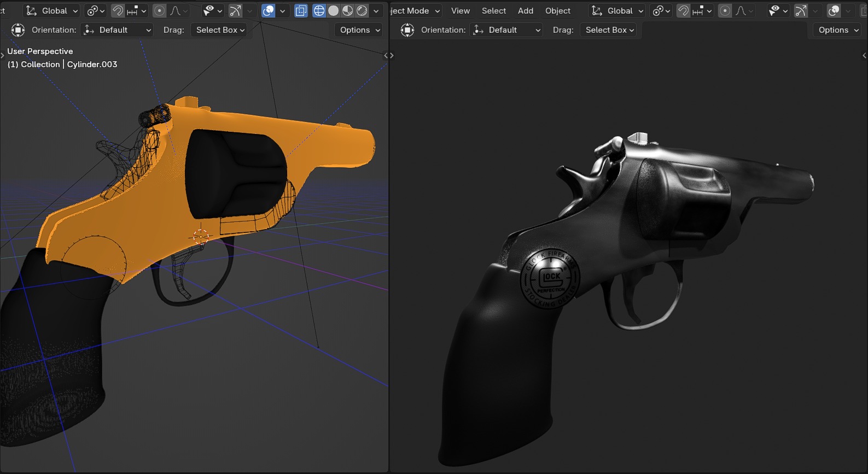Open Default orientation dropdown in right viewport
868x474 pixels.
[506, 30]
